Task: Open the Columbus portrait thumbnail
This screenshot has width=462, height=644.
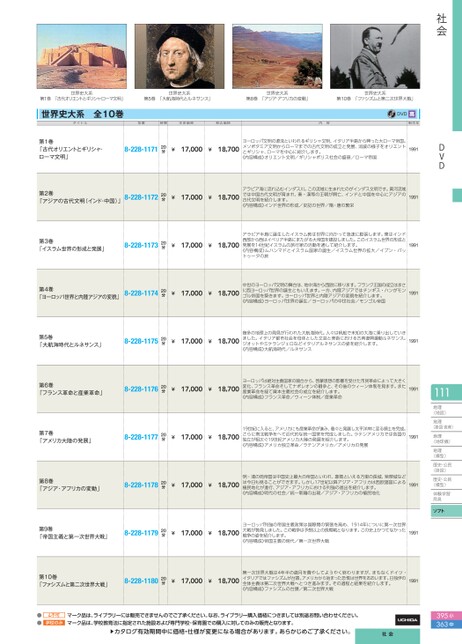Action: pos(179,56)
